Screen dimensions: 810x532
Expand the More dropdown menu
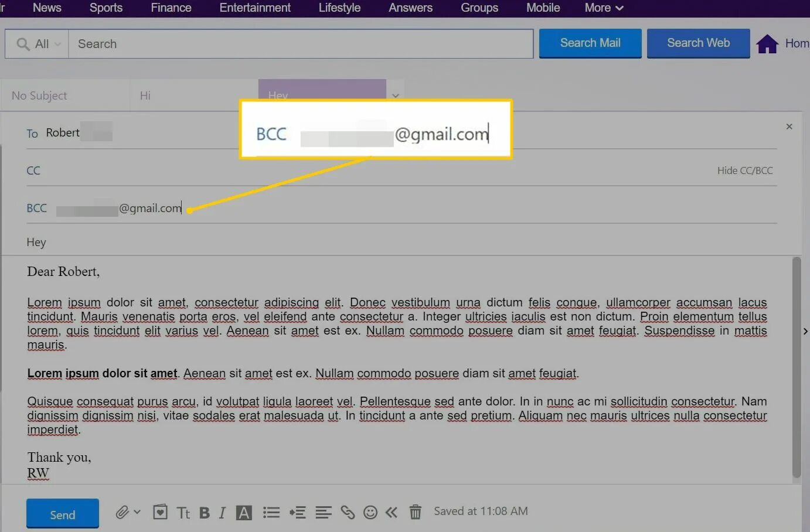coord(604,8)
